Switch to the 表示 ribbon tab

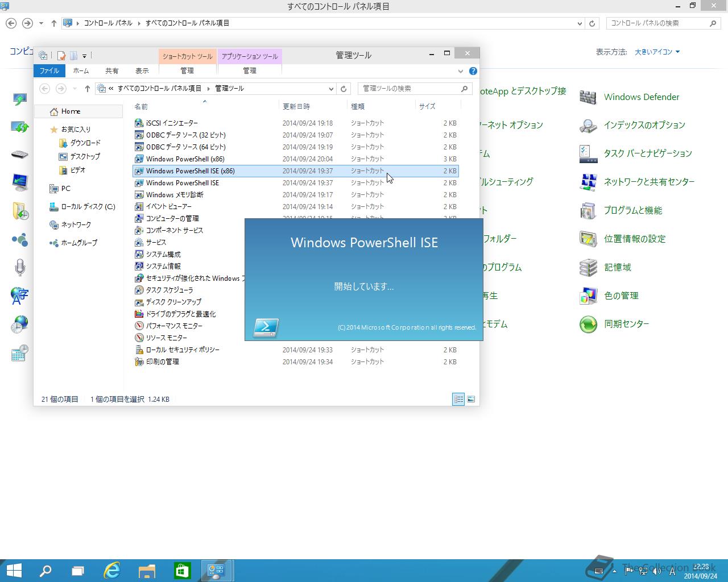pyautogui.click(x=142, y=70)
